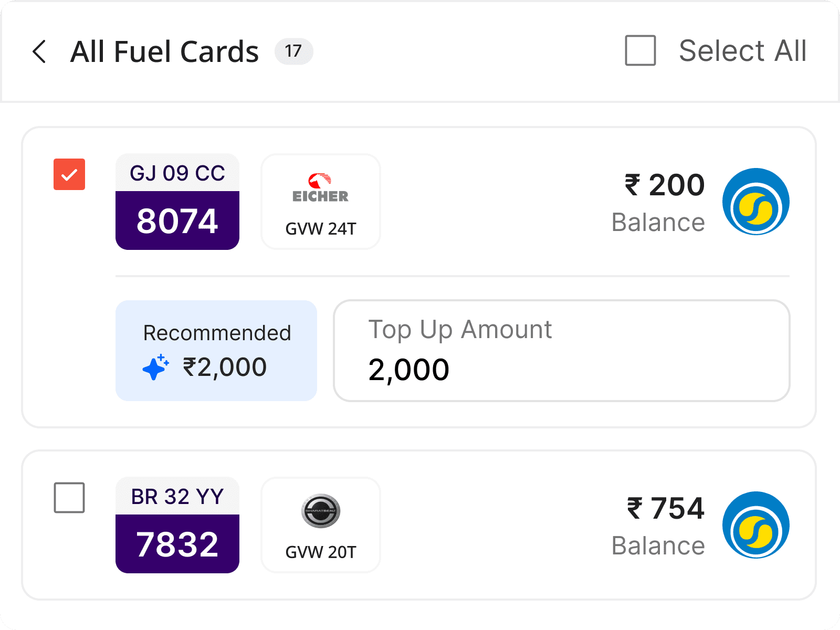
Task: Apply the Recommended ₹2,000 amount
Action: [x=216, y=351]
